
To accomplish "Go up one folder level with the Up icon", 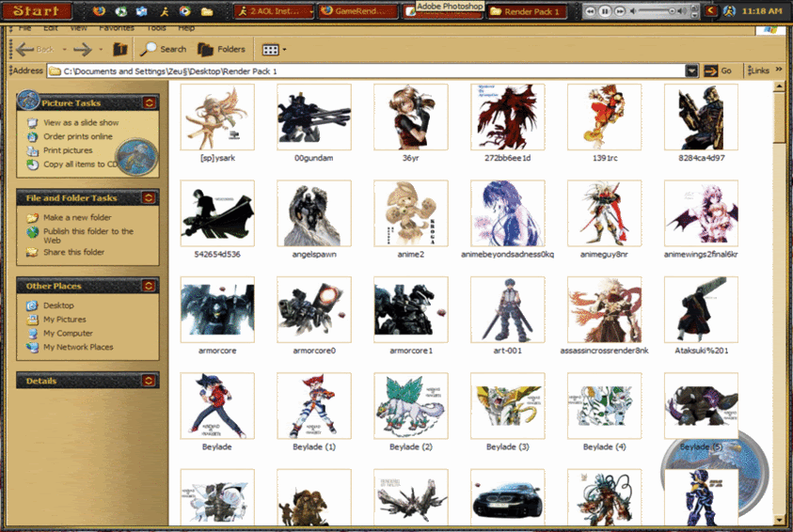I will (x=119, y=49).
